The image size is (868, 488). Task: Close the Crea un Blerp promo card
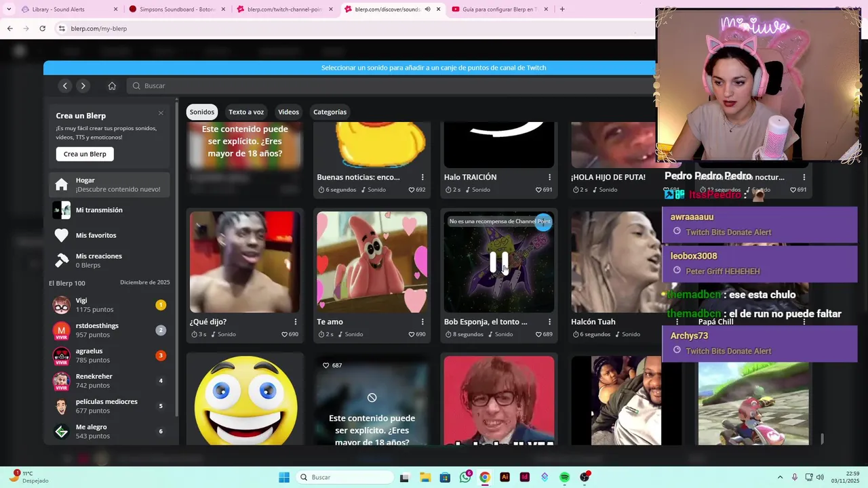161,113
